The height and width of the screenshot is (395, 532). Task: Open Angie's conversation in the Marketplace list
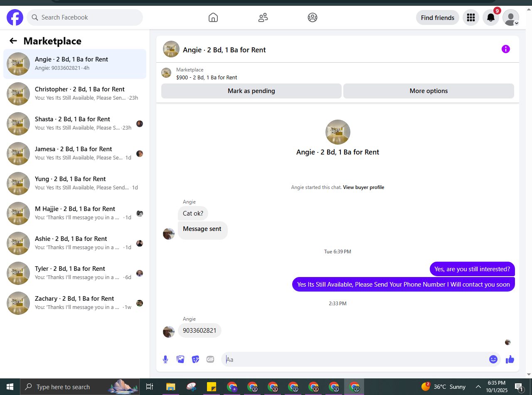point(75,64)
